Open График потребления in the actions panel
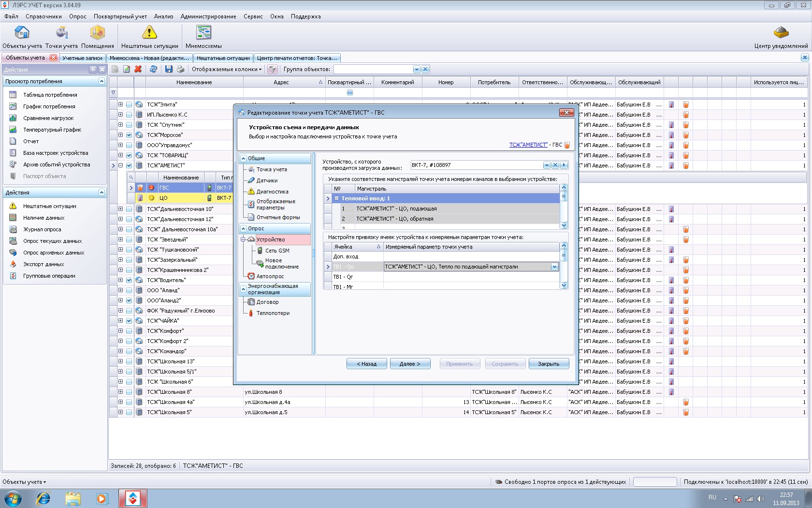 (49, 106)
